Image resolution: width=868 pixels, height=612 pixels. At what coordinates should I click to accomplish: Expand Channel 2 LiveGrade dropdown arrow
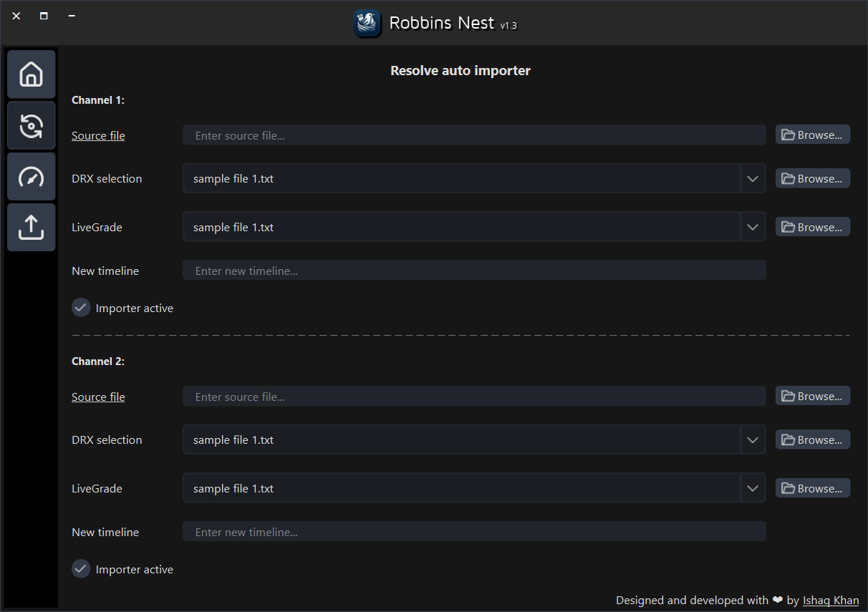[x=753, y=489]
